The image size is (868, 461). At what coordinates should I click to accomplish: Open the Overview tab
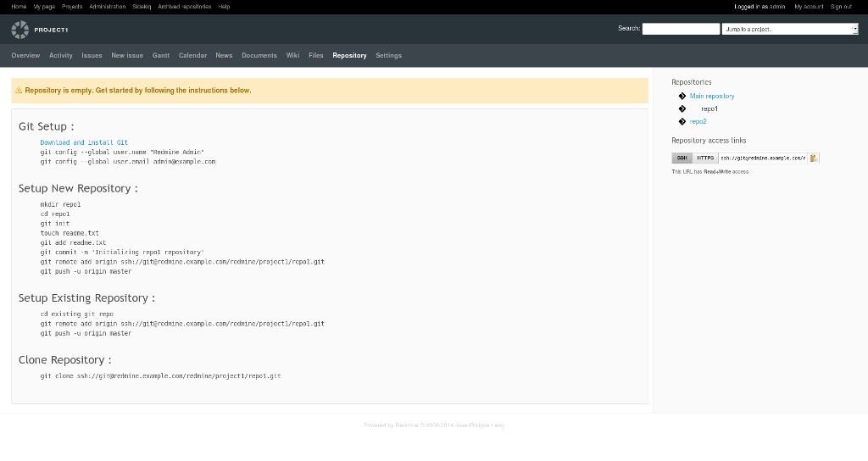(25, 55)
